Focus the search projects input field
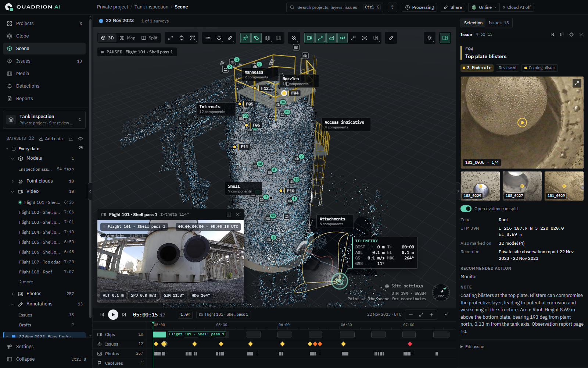The image size is (588, 368). [x=335, y=7]
